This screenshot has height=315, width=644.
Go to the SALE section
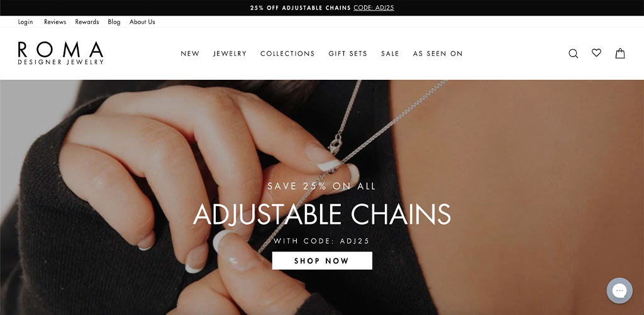pyautogui.click(x=390, y=54)
